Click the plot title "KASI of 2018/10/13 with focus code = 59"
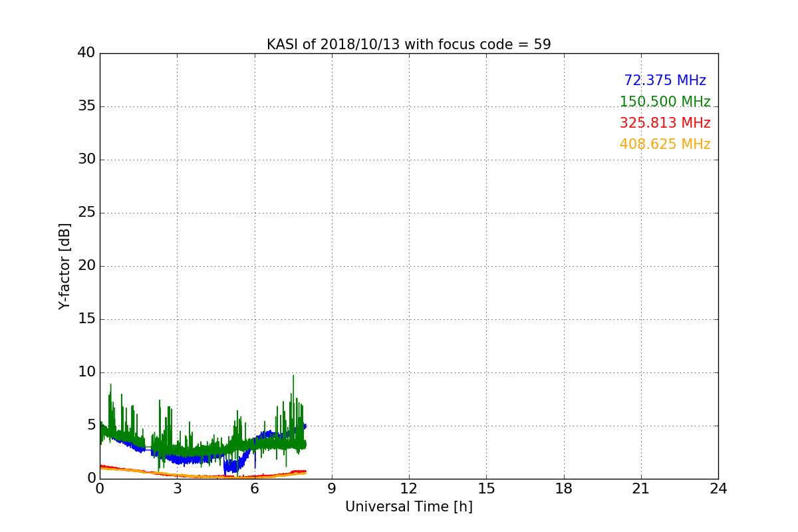Viewport: 798px width, 532px height. [x=408, y=45]
